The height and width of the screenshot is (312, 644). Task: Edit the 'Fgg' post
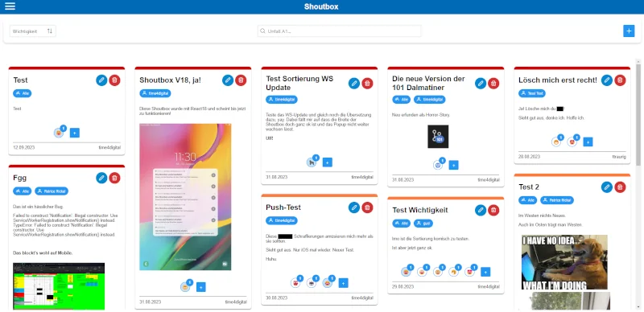point(101,178)
